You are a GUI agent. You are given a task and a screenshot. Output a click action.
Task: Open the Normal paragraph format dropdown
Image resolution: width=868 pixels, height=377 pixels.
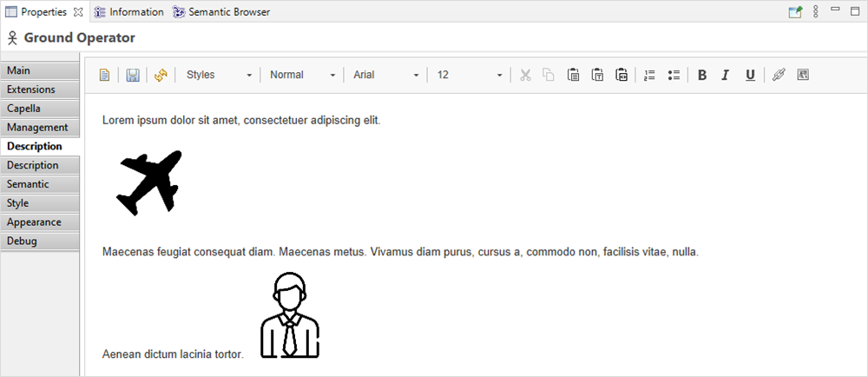click(x=302, y=76)
